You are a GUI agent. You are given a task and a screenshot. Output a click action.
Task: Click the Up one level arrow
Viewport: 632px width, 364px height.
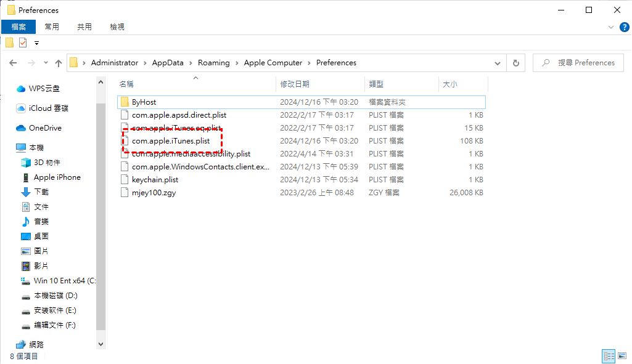(59, 63)
